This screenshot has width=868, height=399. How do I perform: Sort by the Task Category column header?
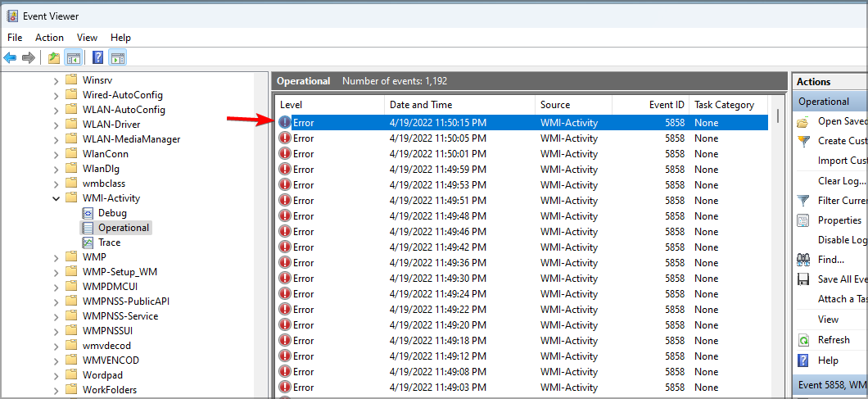pyautogui.click(x=729, y=105)
